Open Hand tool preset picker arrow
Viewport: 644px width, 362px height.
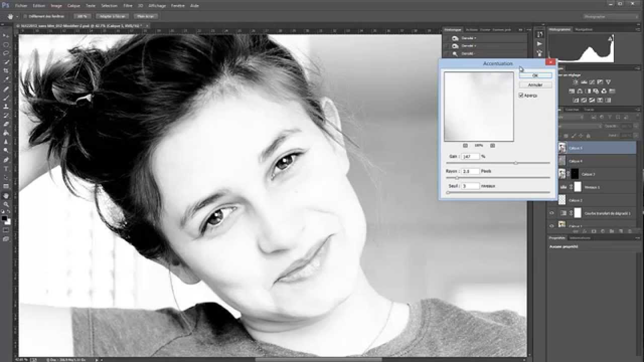tap(17, 16)
